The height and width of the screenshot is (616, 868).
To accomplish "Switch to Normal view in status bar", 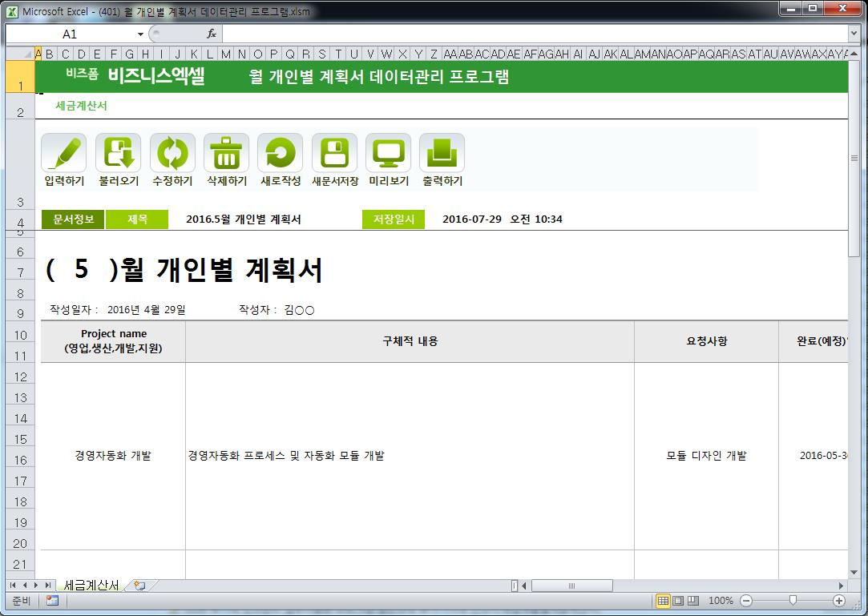I will (x=663, y=601).
